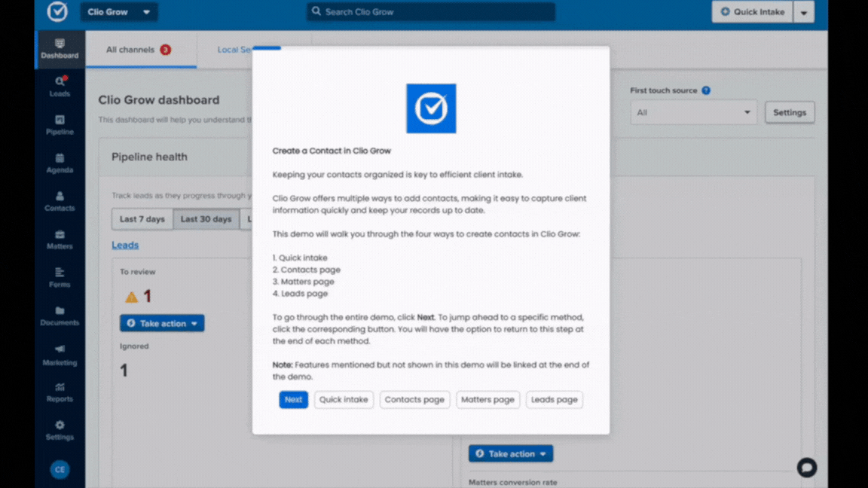Open the Leads link in Pipeline health

click(x=125, y=245)
